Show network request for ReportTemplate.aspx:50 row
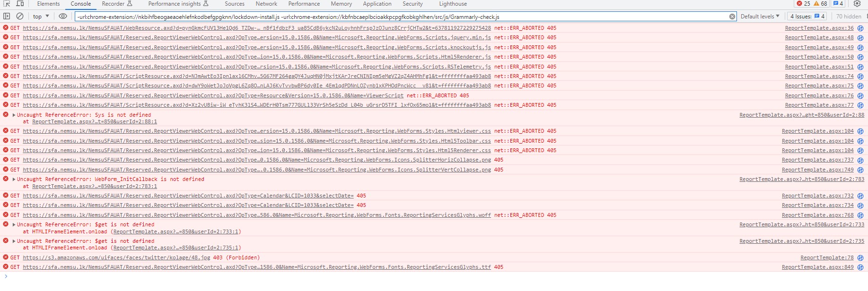 pyautogui.click(x=860, y=57)
